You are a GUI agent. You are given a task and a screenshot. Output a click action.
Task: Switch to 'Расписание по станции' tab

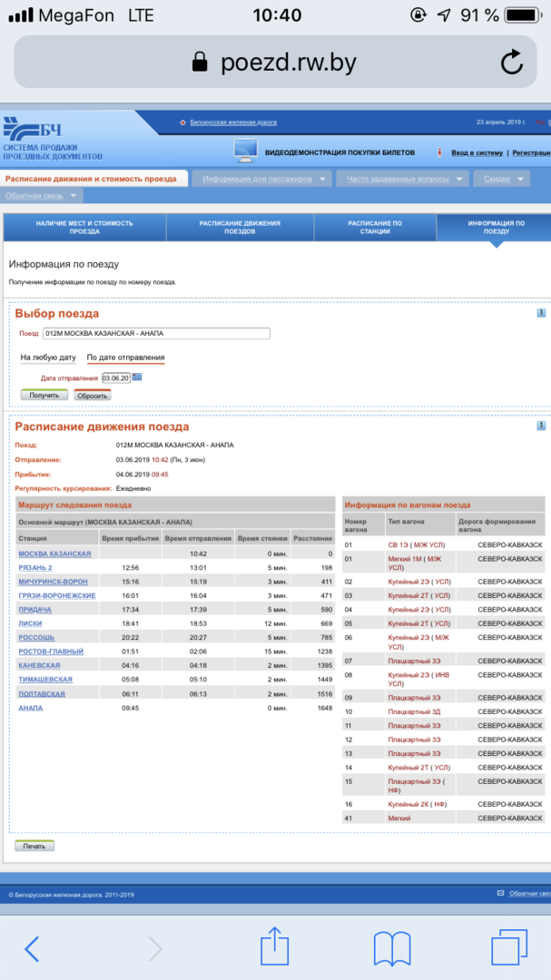point(375,228)
